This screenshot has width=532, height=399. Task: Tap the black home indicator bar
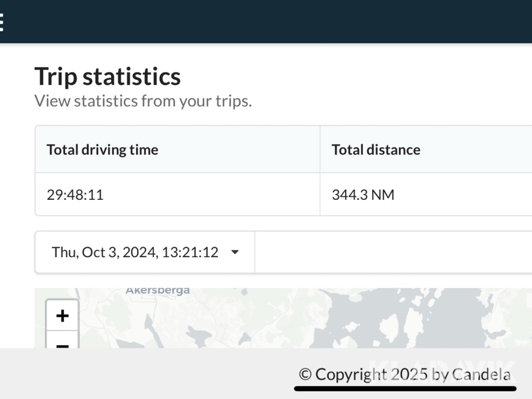[405, 389]
